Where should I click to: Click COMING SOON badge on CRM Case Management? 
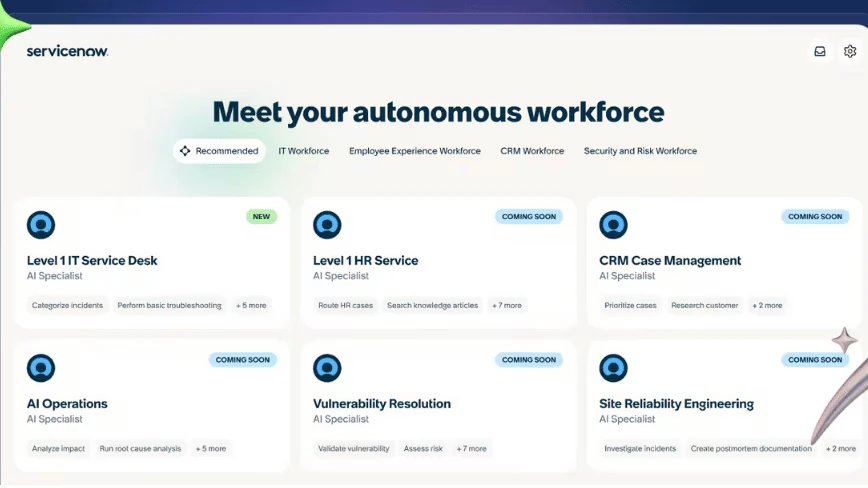coord(815,216)
